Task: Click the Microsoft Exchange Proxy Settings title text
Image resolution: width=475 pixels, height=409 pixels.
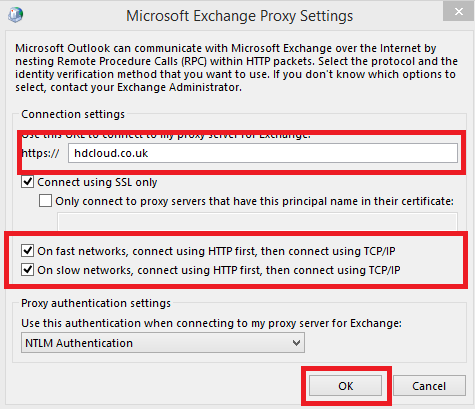Action: click(239, 16)
